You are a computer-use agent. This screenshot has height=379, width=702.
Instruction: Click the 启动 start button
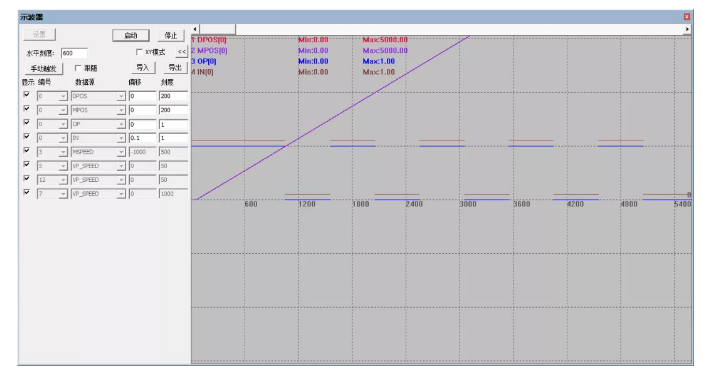pos(131,35)
